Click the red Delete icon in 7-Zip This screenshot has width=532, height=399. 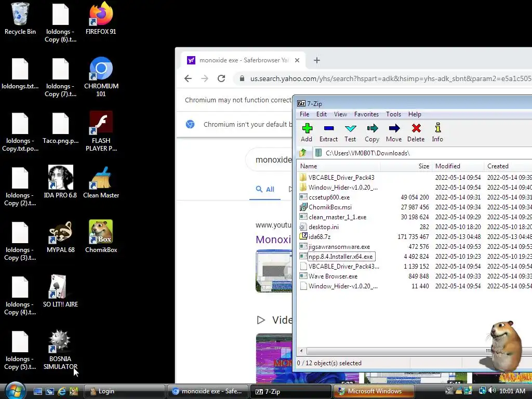(416, 132)
